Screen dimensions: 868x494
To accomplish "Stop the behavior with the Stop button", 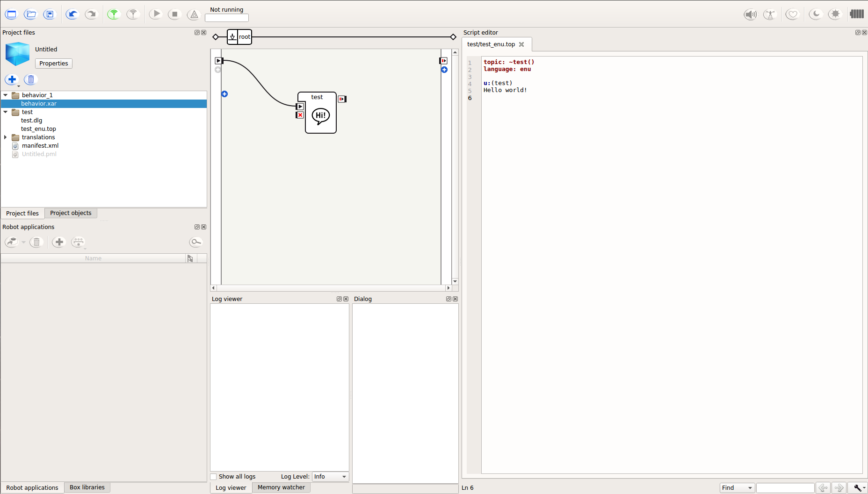I will click(174, 14).
